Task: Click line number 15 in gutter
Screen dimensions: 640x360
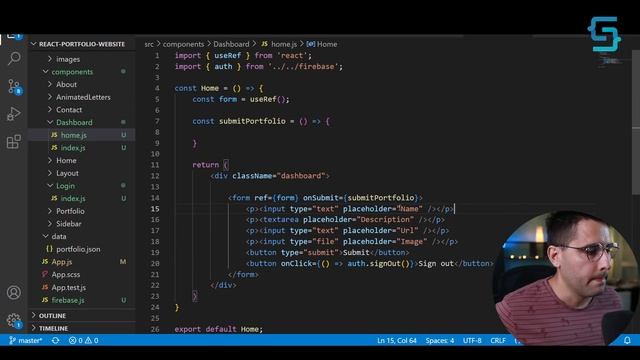Action: click(x=155, y=209)
